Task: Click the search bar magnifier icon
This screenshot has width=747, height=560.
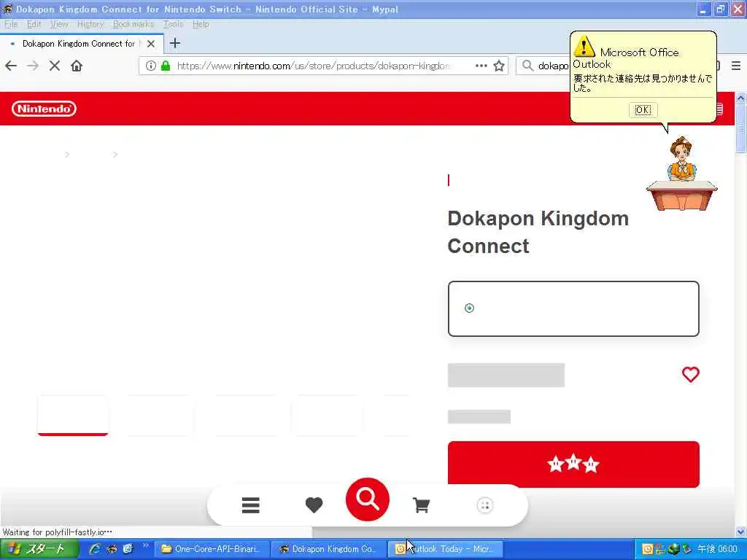Action: [527, 66]
